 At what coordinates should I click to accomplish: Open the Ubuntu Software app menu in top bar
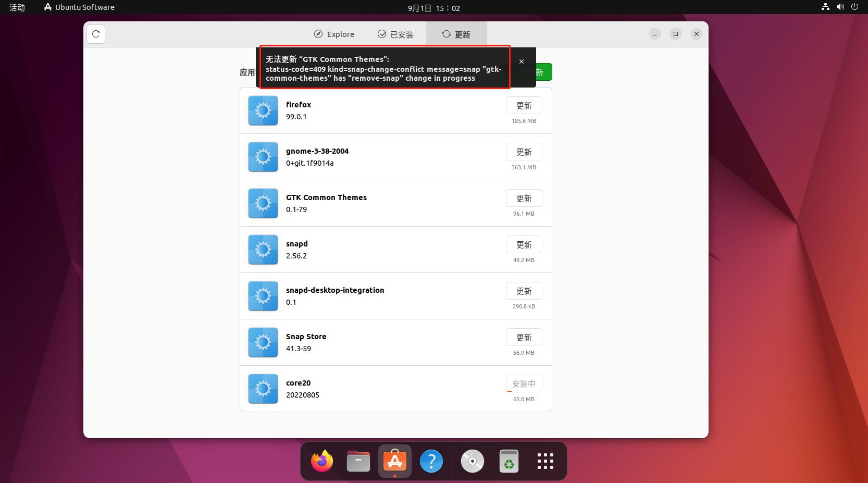(x=79, y=7)
